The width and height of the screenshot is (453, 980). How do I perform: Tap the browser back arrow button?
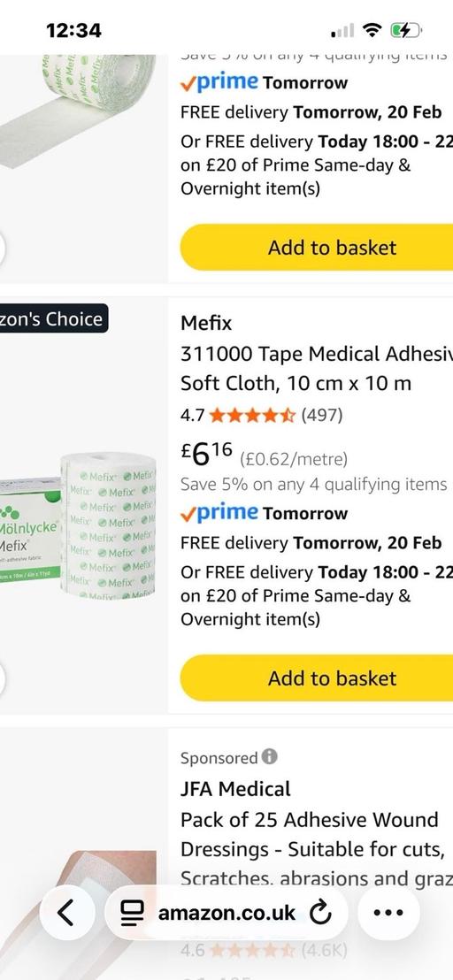point(65,913)
